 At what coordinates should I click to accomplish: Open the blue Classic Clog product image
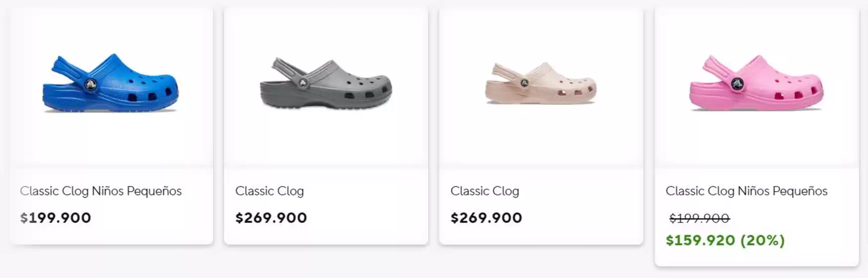pos(111,83)
